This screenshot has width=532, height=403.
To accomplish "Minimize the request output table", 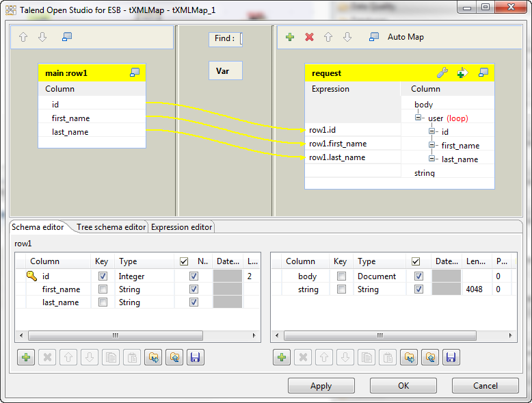I will 483,73.
